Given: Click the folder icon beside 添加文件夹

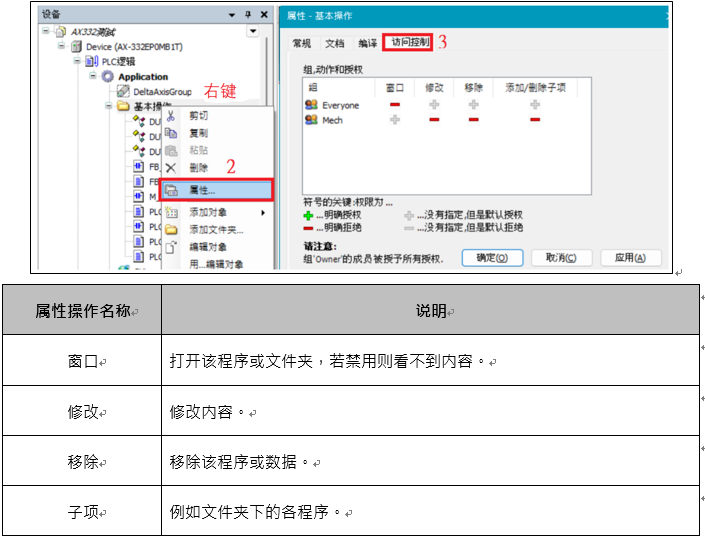Looking at the screenshot, I should (170, 229).
